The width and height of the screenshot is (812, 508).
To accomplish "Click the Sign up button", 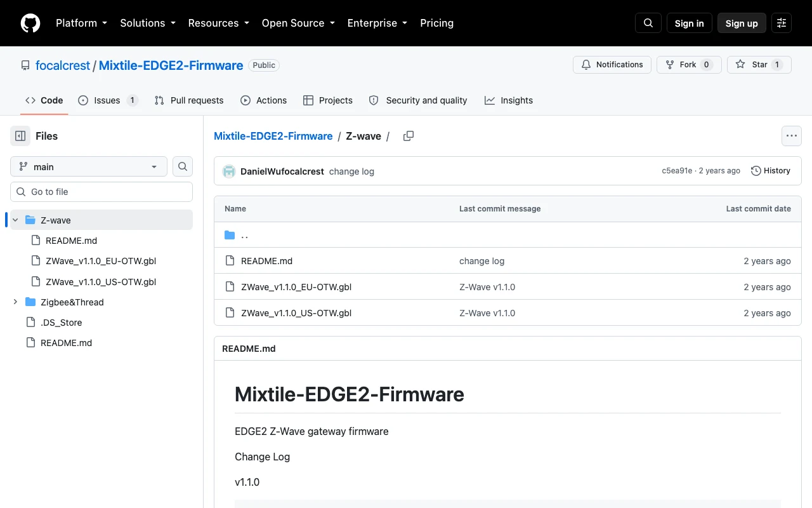I will (x=742, y=23).
